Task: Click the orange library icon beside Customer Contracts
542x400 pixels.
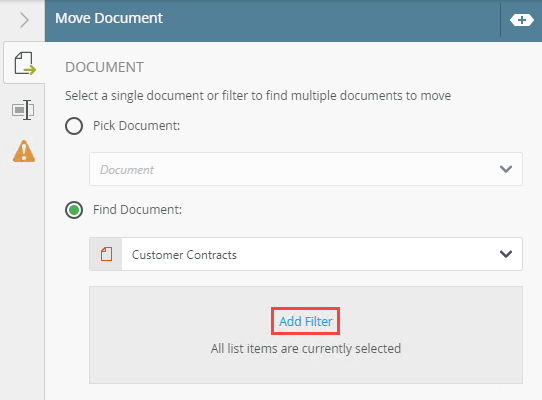Action: [106, 254]
